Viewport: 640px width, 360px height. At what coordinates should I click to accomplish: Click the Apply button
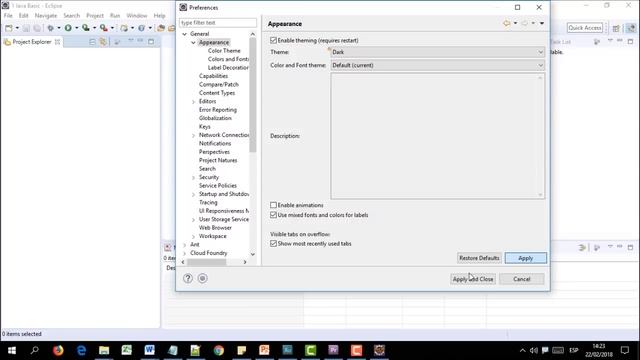(526, 258)
